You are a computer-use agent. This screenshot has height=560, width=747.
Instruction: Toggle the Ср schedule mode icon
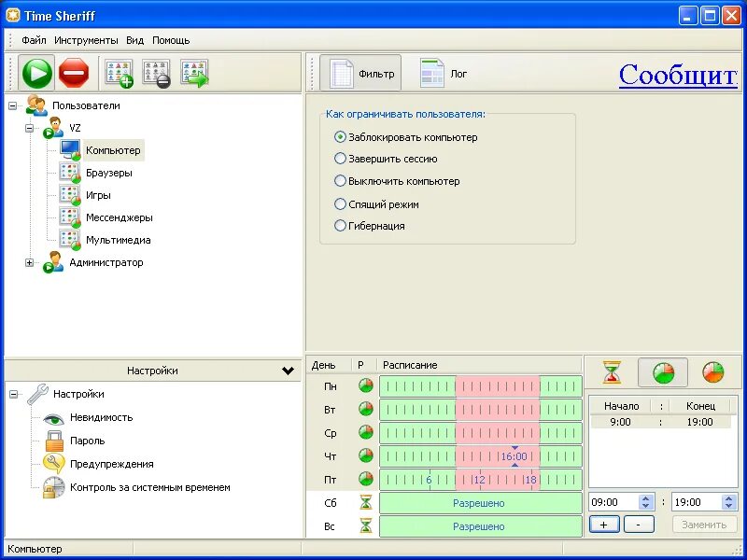pyautogui.click(x=366, y=432)
